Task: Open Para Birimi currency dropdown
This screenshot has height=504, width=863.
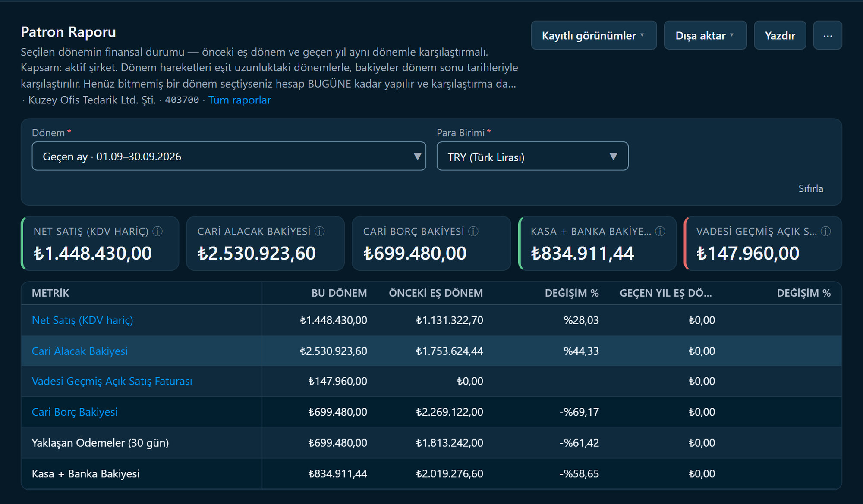Action: coord(532,156)
